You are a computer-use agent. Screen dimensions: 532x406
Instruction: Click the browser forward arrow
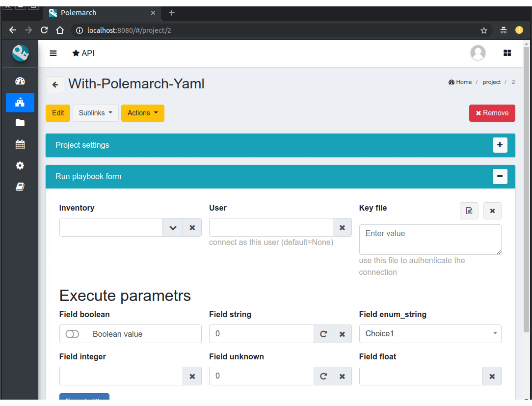tap(28, 30)
